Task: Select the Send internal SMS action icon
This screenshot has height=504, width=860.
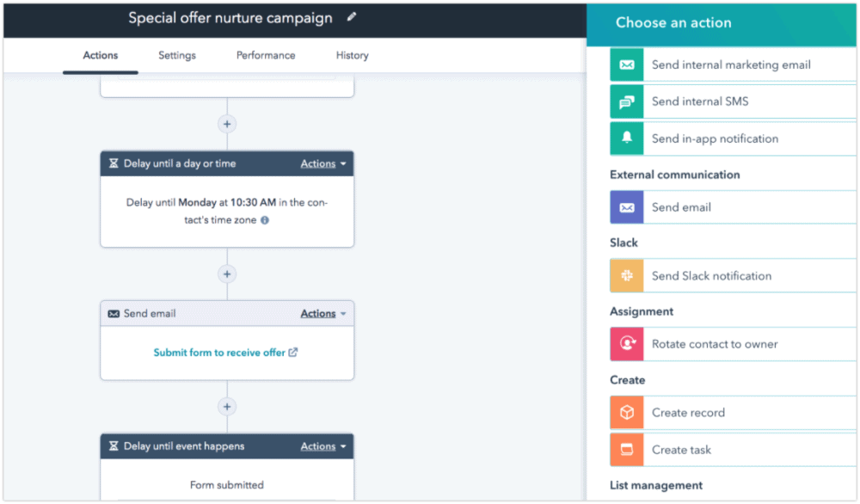Action: 627,101
